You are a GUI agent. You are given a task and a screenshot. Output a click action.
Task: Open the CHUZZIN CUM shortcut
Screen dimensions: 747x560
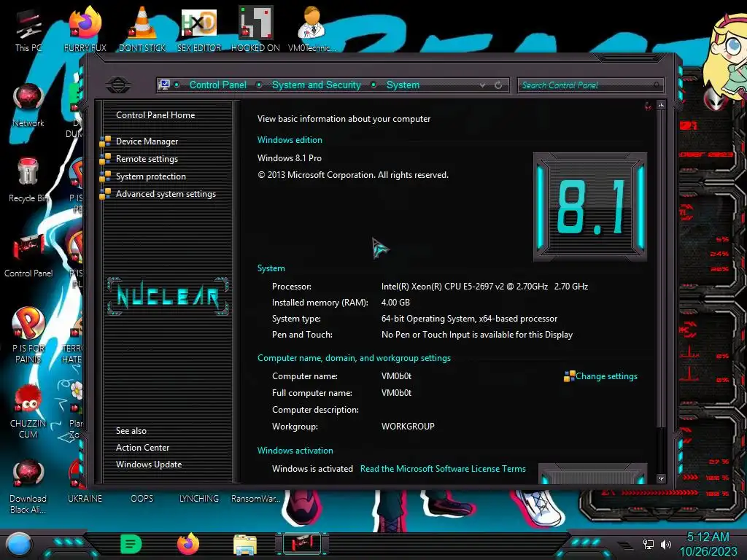28,411
